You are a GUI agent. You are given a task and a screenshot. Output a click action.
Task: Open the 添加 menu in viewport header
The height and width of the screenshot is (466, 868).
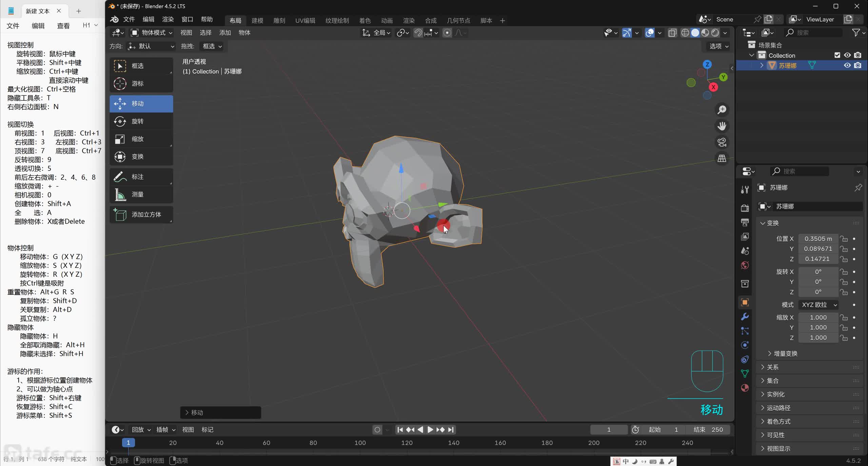pyautogui.click(x=225, y=33)
